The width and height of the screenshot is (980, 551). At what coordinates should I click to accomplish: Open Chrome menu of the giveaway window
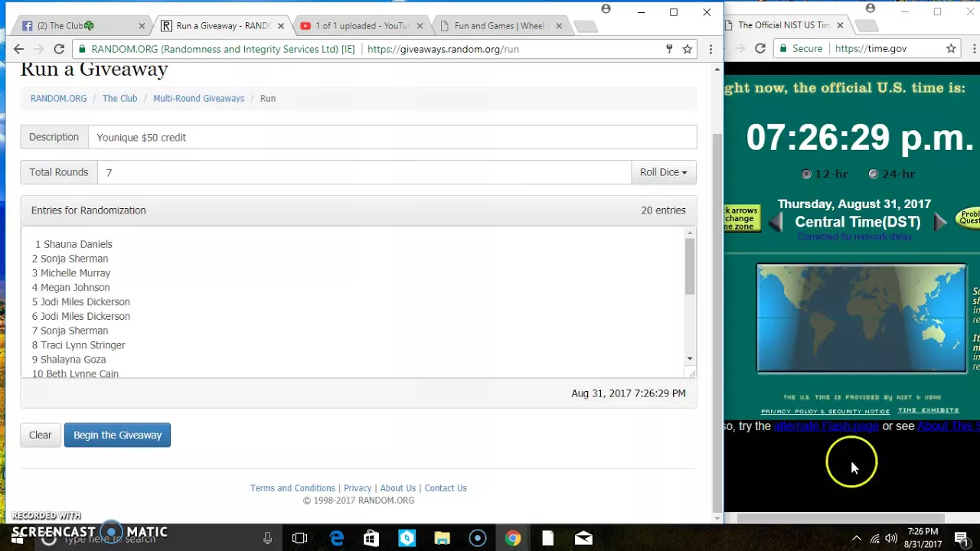tap(710, 49)
